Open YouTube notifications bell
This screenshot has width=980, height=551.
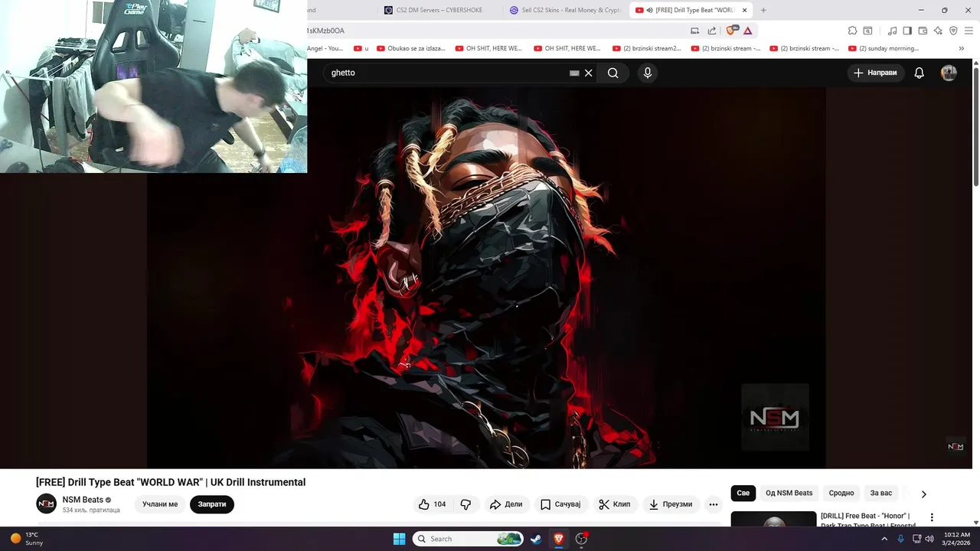(x=919, y=73)
